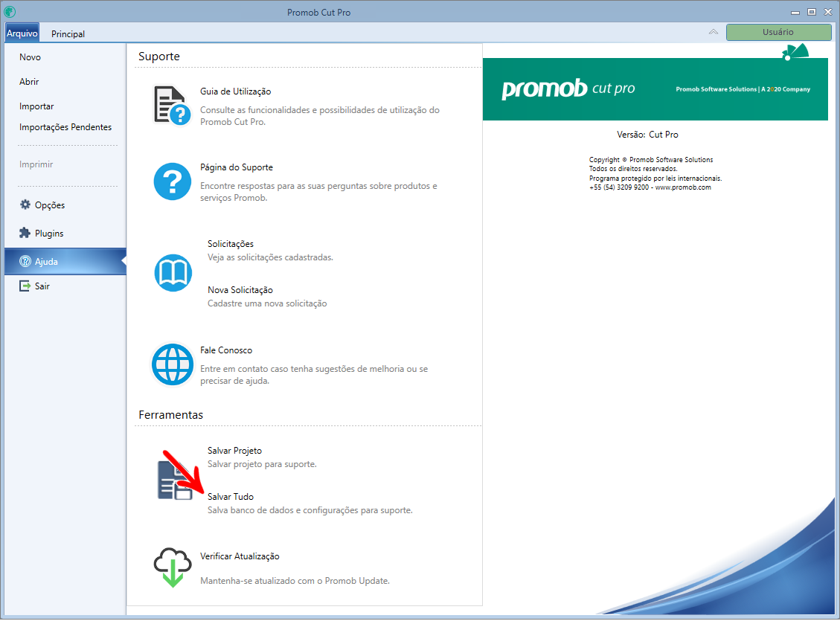Click the 'Versão: Cut Pro' text

click(x=647, y=135)
